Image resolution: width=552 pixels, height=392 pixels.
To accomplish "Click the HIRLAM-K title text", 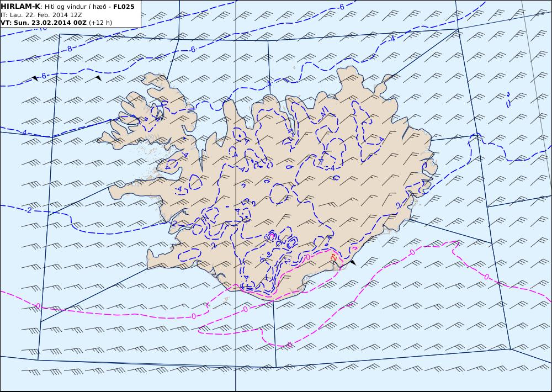I will point(20,7).
